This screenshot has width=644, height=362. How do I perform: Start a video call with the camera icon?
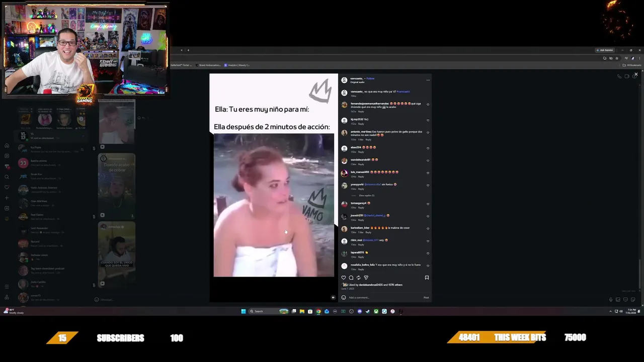627,76
